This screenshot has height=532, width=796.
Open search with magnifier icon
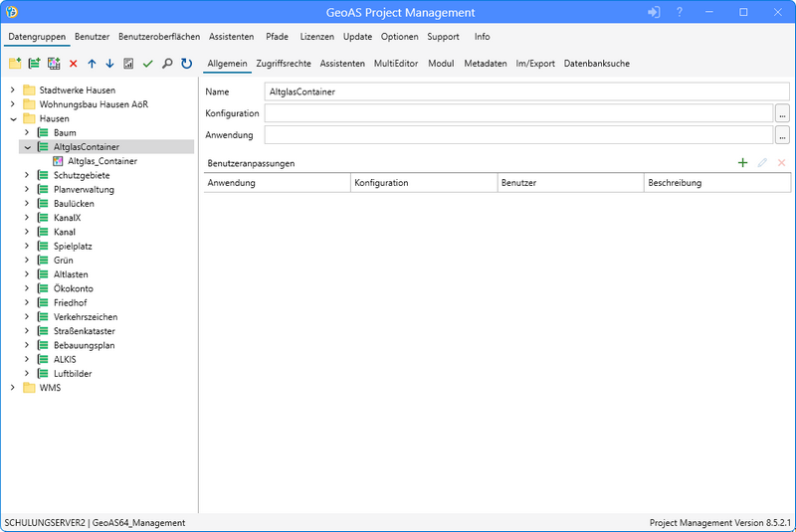166,64
